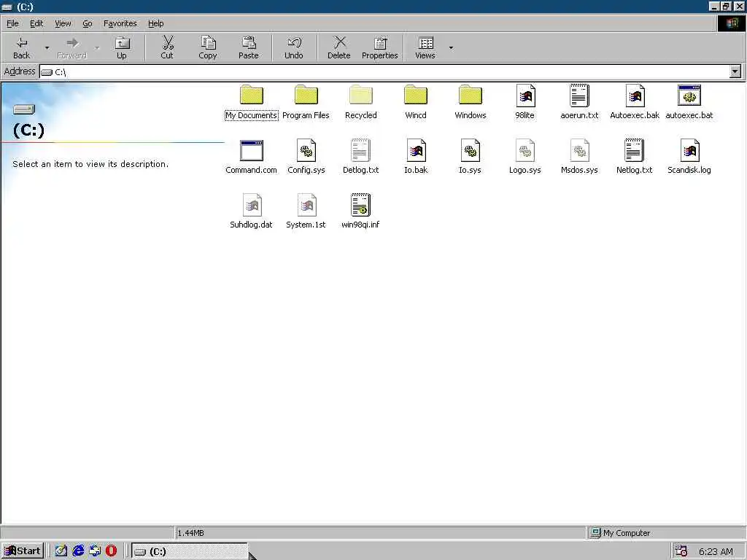
Task: Select the Scandisk.log file
Action: click(689, 157)
